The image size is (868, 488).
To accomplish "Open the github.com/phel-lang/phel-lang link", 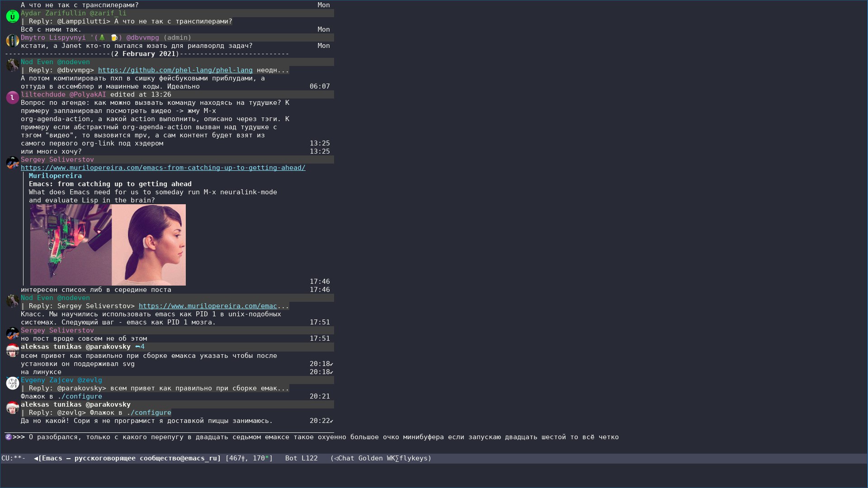I will [x=175, y=70].
